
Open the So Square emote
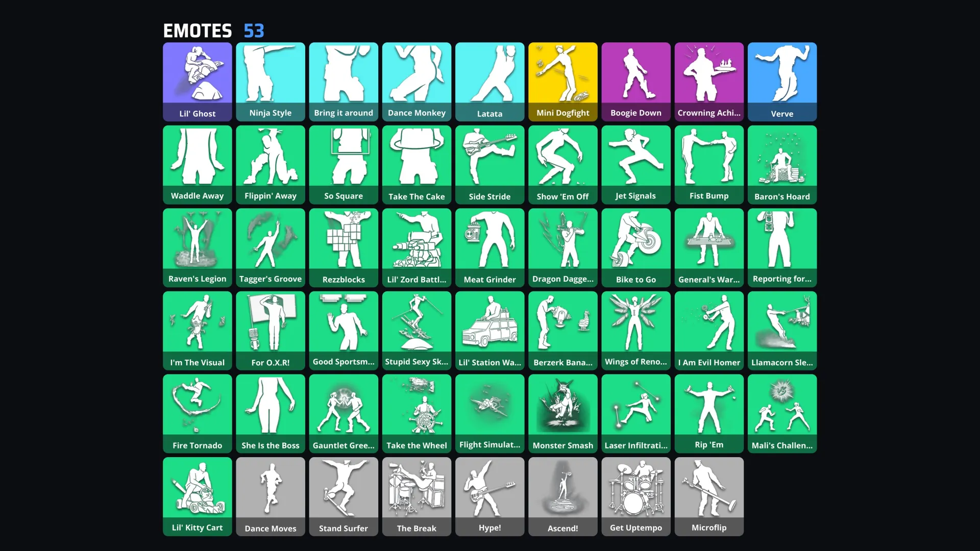point(344,165)
